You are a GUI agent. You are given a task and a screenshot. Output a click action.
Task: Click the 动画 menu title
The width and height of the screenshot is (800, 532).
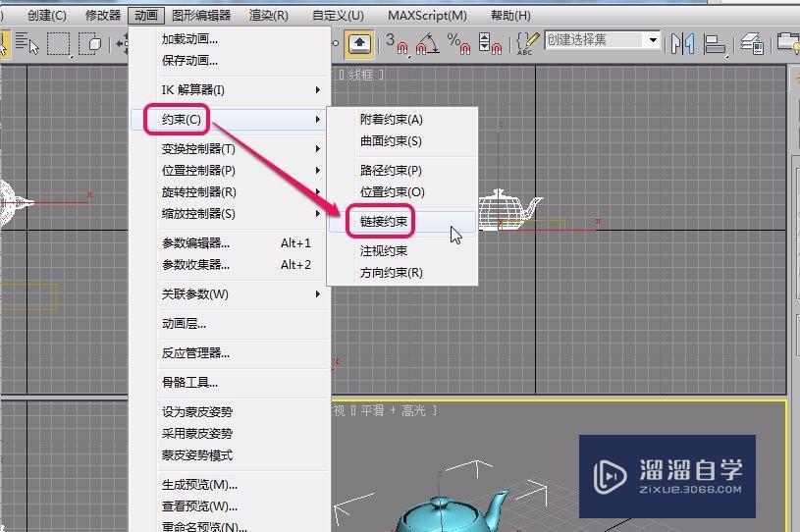point(146,16)
